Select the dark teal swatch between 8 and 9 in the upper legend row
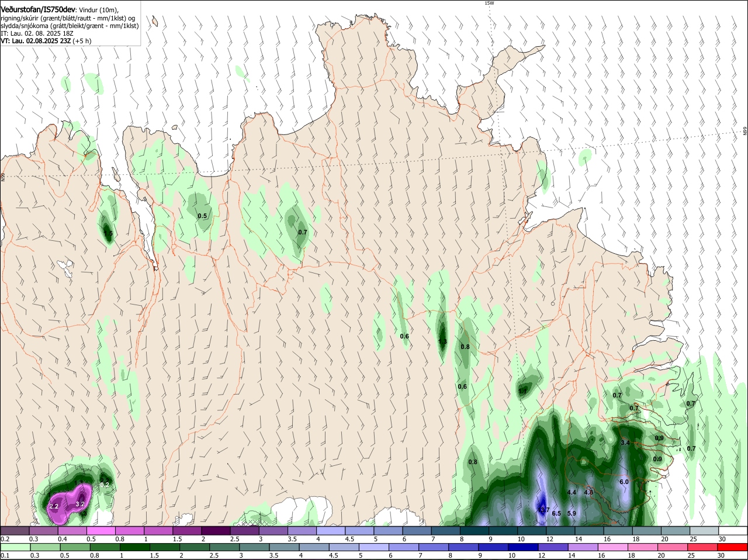The height and width of the screenshot is (560, 748). click(475, 531)
